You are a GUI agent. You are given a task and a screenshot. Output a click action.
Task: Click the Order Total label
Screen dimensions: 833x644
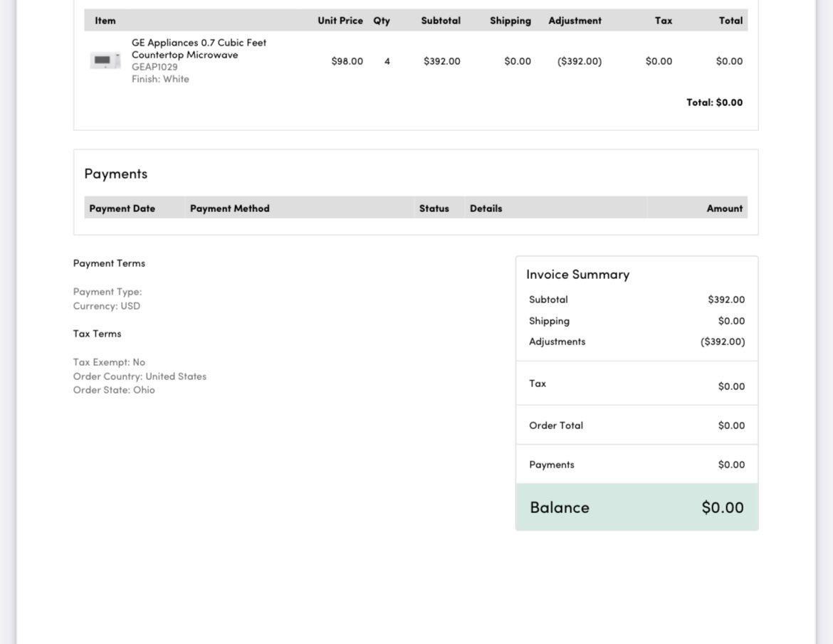pyautogui.click(x=555, y=426)
